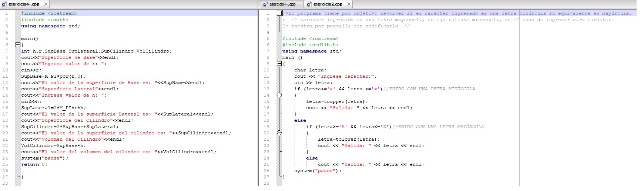Click the letra=tolower(letra) code line
Screen dimensions: 644x191
pyautogui.click(x=349, y=139)
